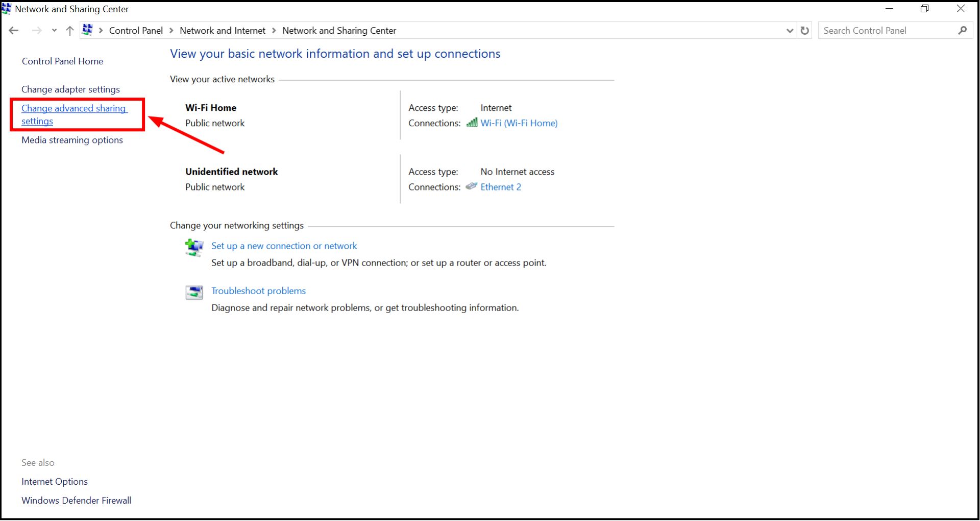Open the Ethernet 2 connection status

click(x=501, y=186)
